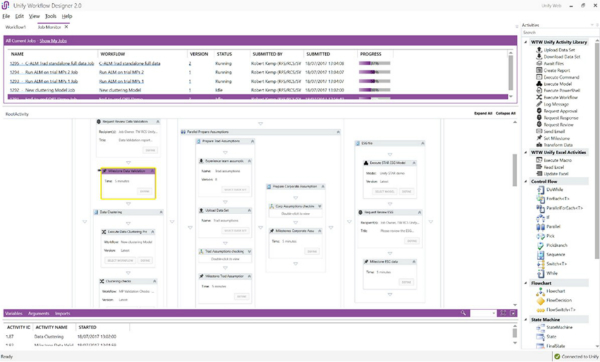Switch to the Workflow1 tab
Viewport: 600px width, 362px height.
(15, 27)
